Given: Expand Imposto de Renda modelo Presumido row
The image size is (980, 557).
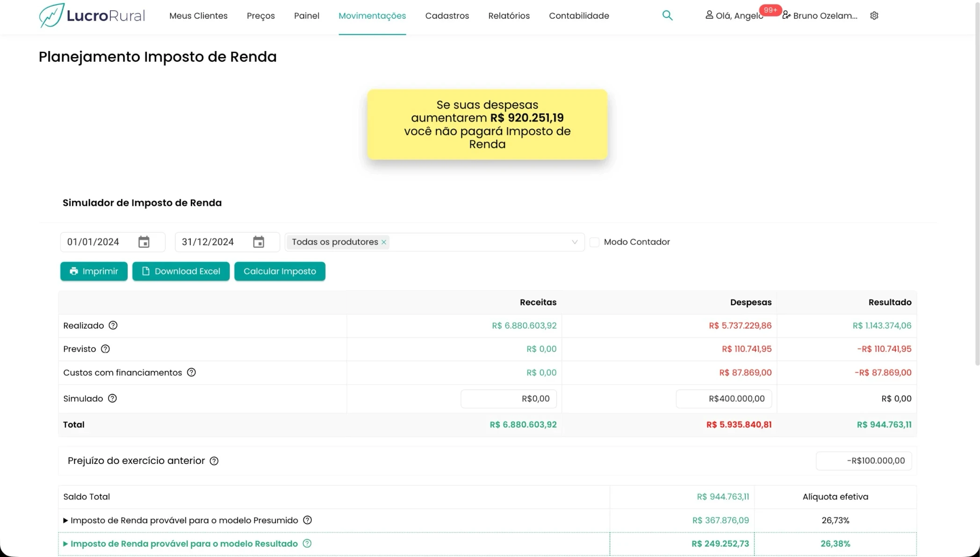Looking at the screenshot, I should tap(65, 520).
